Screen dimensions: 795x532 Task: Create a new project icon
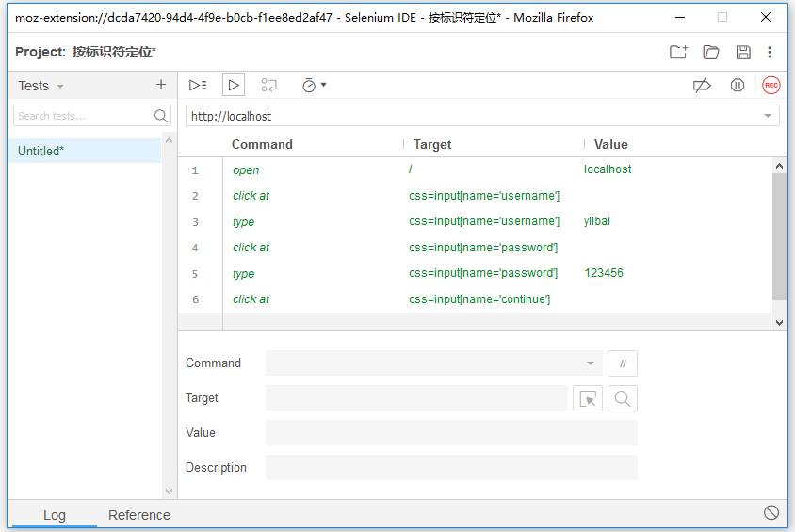(x=678, y=52)
